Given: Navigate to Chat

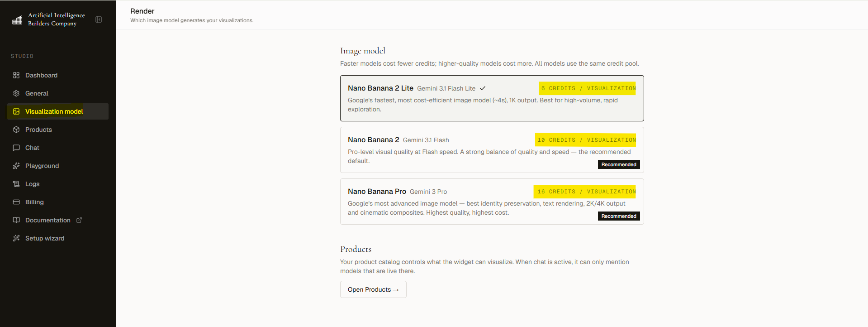Looking at the screenshot, I should coord(58,148).
